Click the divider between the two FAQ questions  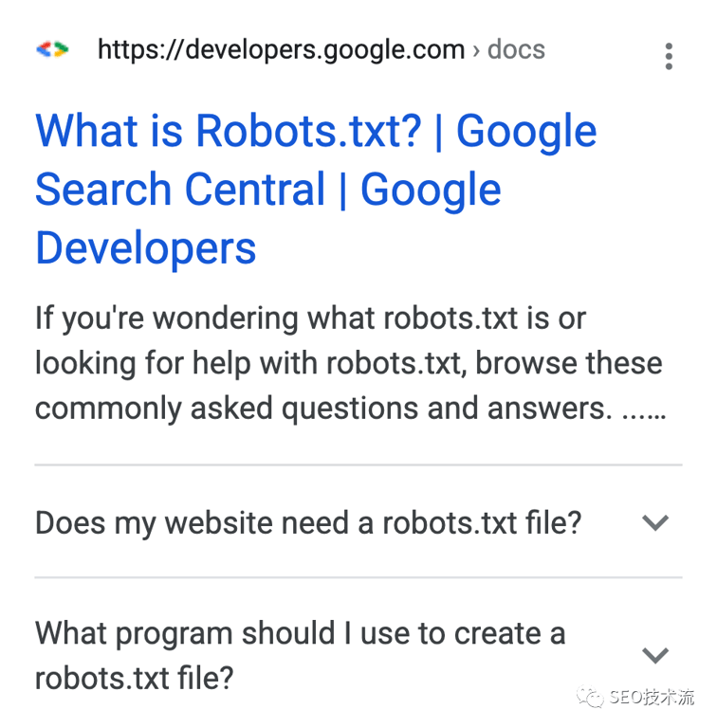pos(358,577)
